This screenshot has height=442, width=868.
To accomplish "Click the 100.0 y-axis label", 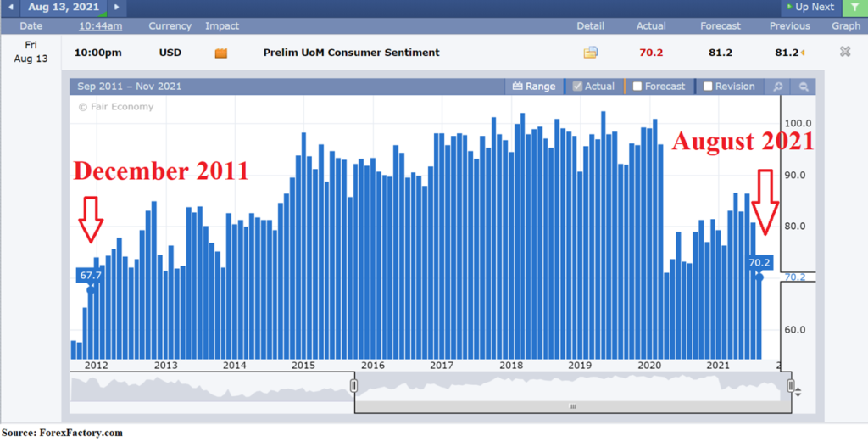I will click(800, 123).
